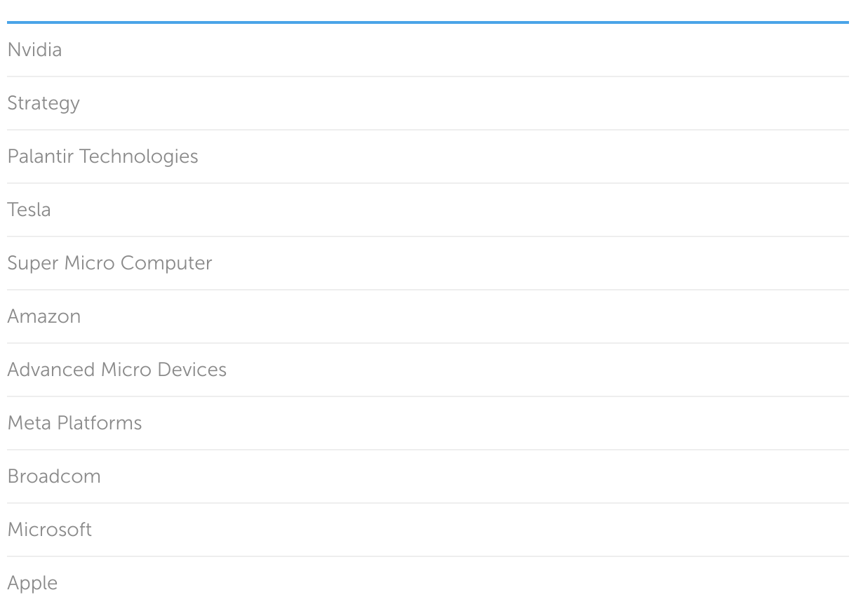Select Meta Platforms from the list
This screenshot has width=856, height=616.
(x=74, y=423)
